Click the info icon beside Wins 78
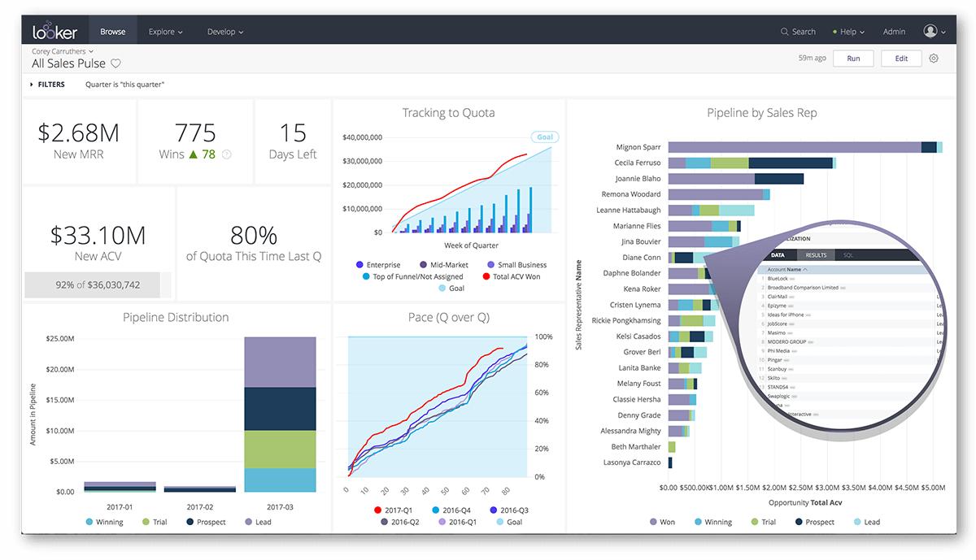The height and width of the screenshot is (560, 976). coord(227,154)
